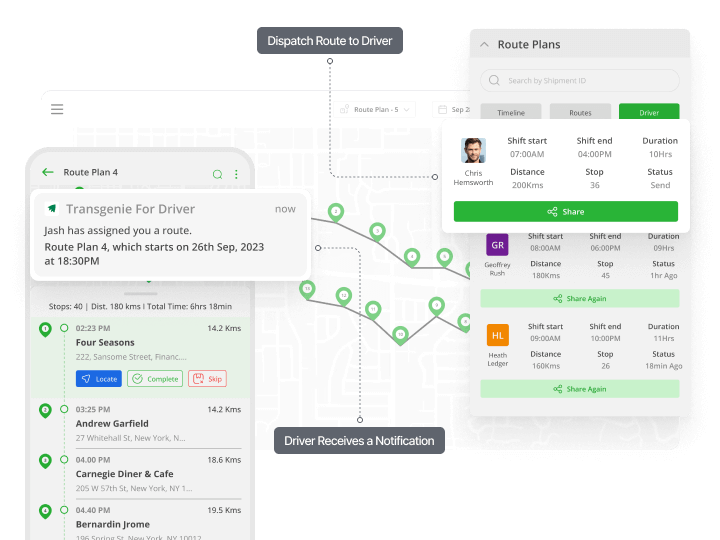Viewport: 720px width, 540px height.
Task: Click Four Seasons address 222, Sansome Street
Action: click(131, 357)
